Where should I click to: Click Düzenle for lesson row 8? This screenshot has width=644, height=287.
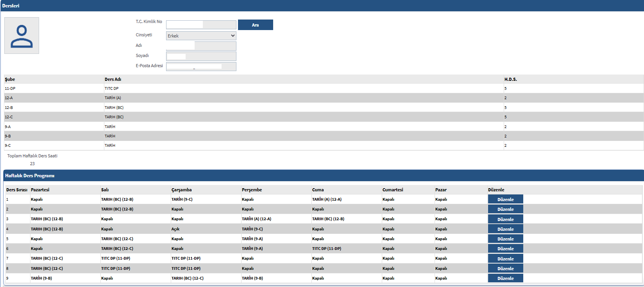[x=505, y=269]
